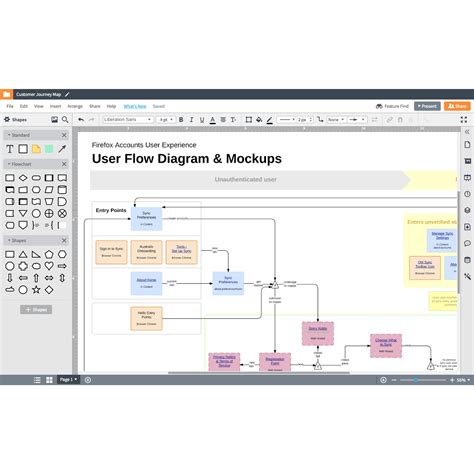This screenshot has height=474, width=474.
Task: Open the page settings icon in right dock
Action: [x=467, y=145]
